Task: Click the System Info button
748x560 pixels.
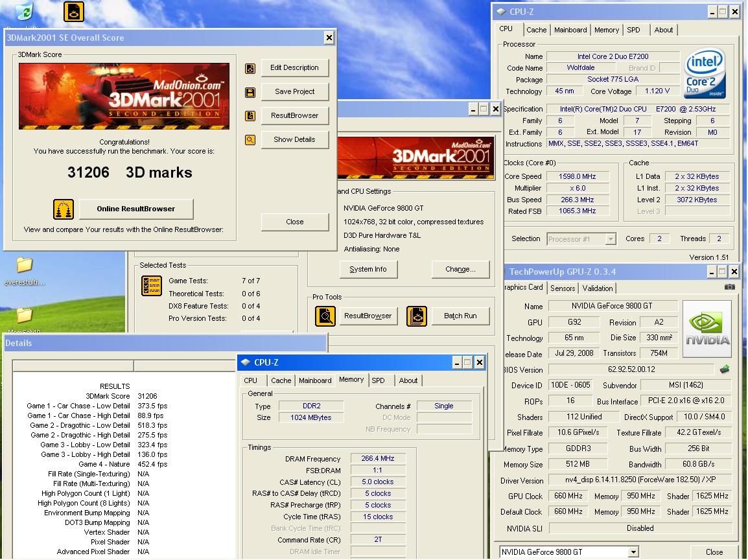Action: pyautogui.click(x=368, y=270)
